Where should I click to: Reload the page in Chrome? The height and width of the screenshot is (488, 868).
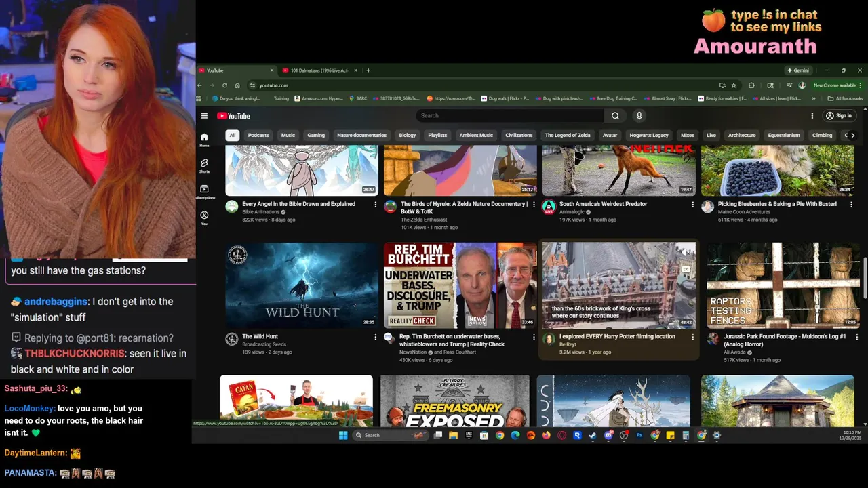pyautogui.click(x=224, y=85)
